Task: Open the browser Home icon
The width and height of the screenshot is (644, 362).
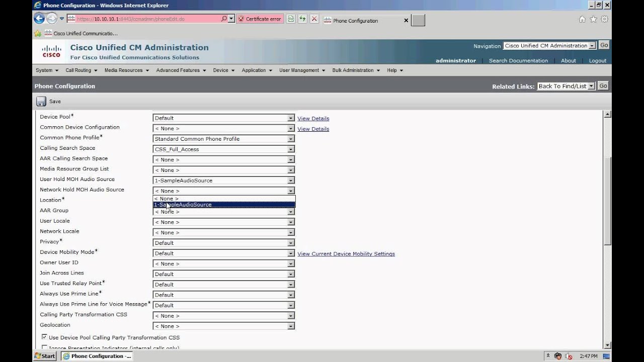Action: click(582, 19)
